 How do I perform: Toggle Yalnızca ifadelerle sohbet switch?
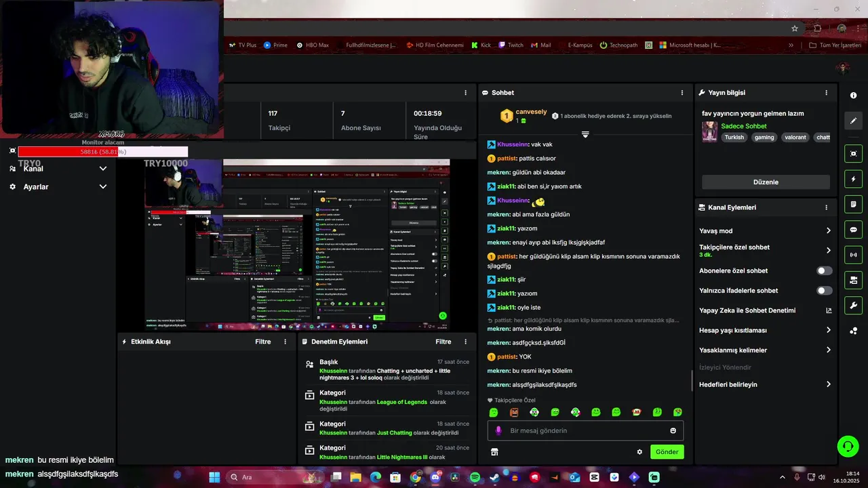[x=825, y=291]
